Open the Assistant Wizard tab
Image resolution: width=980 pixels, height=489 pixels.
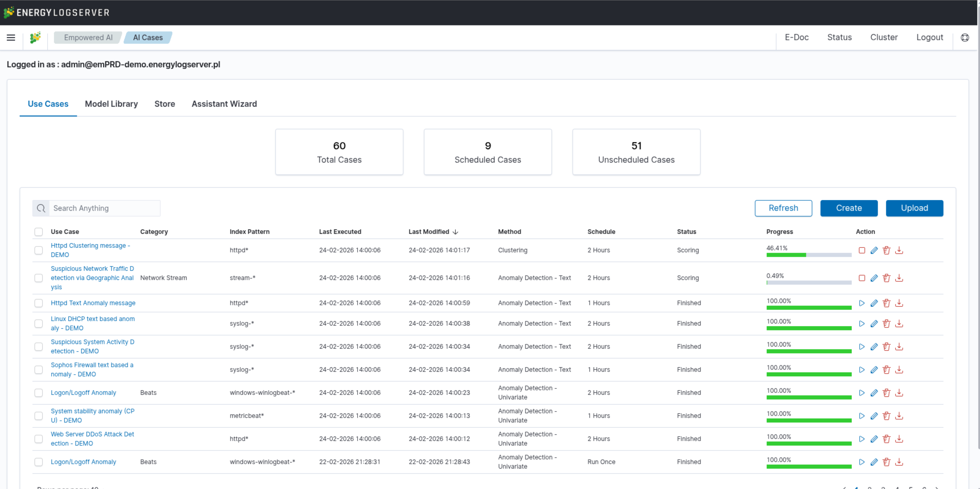point(224,104)
